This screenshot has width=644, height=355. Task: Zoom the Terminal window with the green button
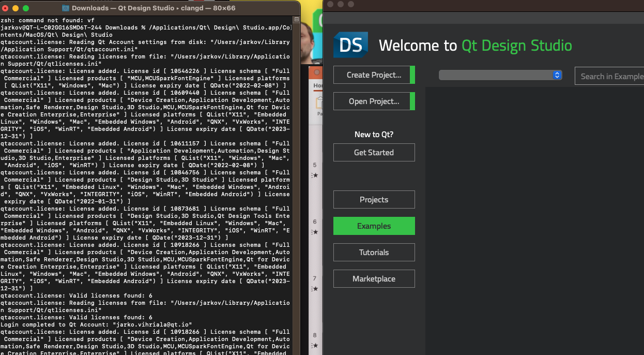(26, 8)
